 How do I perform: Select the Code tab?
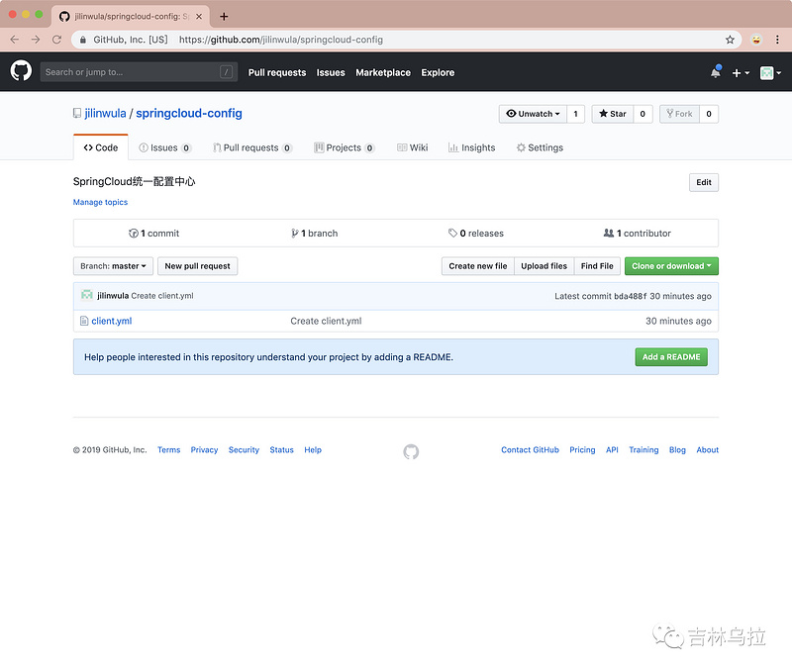[101, 147]
